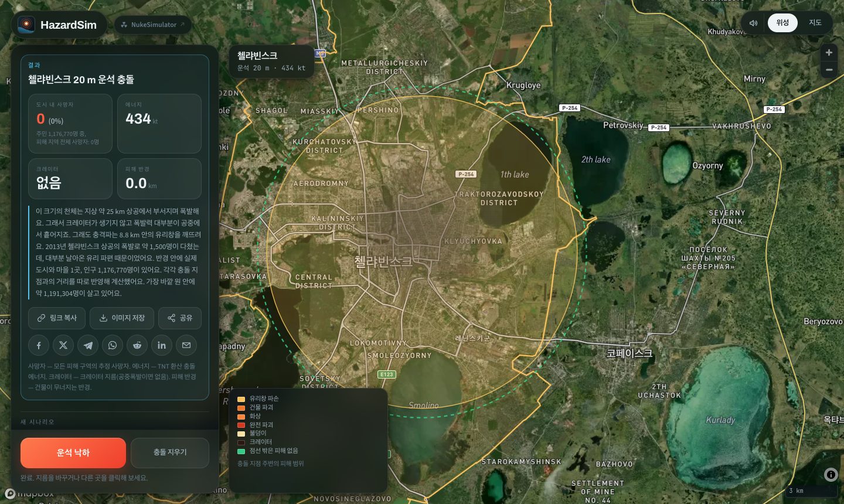The width and height of the screenshot is (844, 504).
Task: Click the 첼랴빈스크 20 m 운석 충돌 title
Action: (x=81, y=79)
